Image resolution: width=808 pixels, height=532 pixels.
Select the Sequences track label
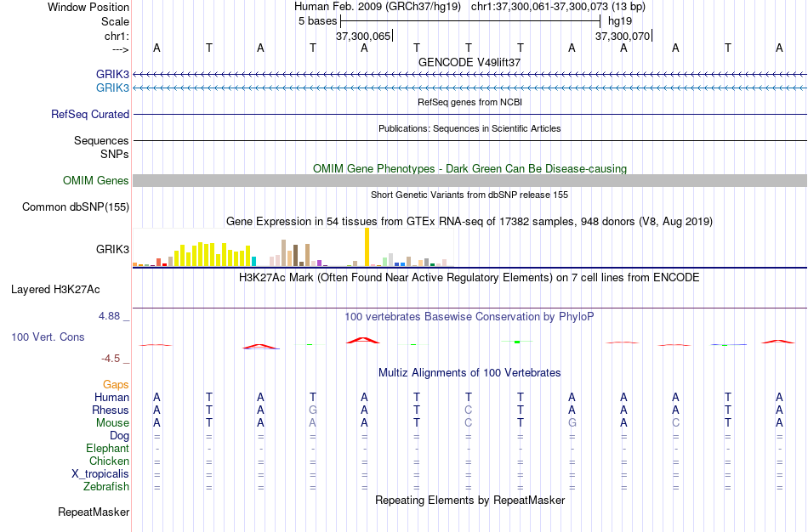tap(101, 140)
